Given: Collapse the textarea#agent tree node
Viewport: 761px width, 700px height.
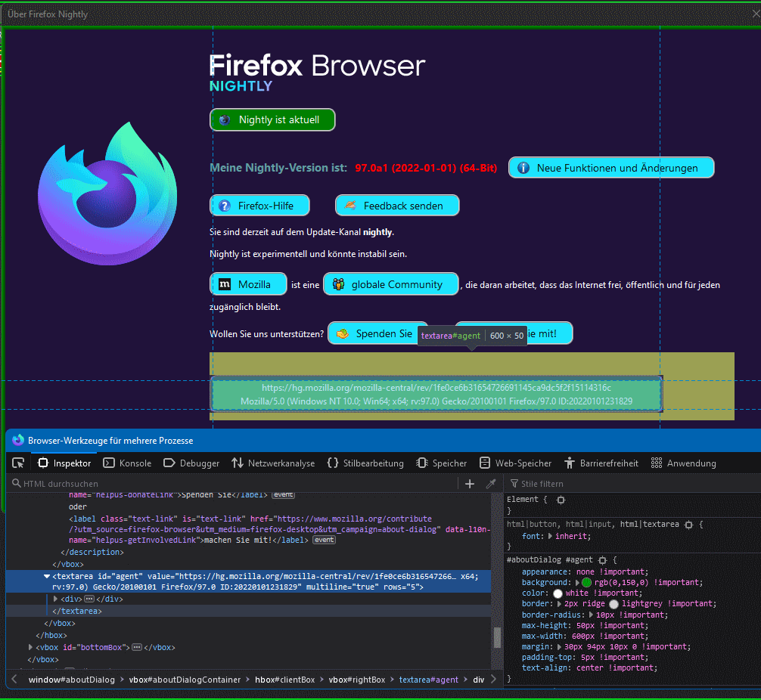Looking at the screenshot, I should [47, 576].
